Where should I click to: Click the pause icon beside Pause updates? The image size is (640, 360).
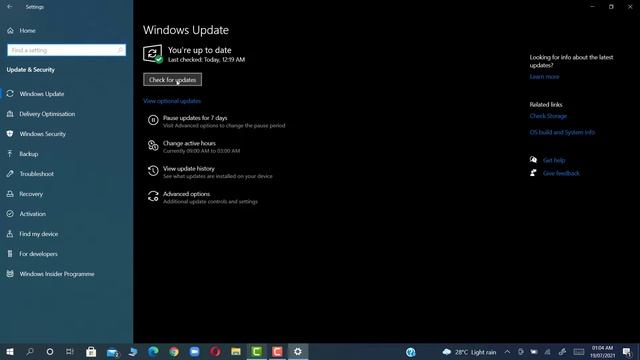(153, 120)
